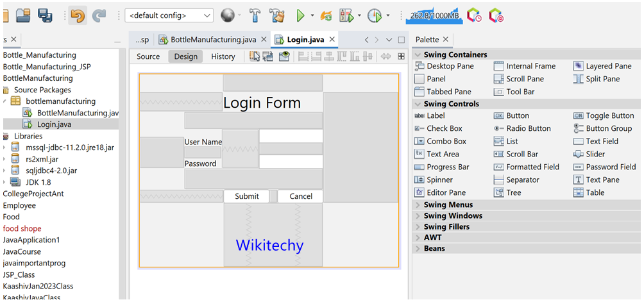Click the Submit button on the form
The image size is (644, 302).
point(247,196)
